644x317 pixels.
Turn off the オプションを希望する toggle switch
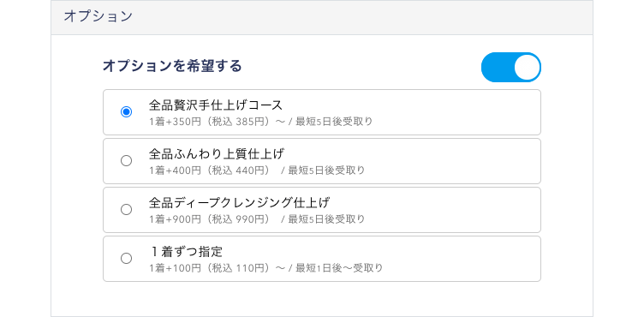511,67
